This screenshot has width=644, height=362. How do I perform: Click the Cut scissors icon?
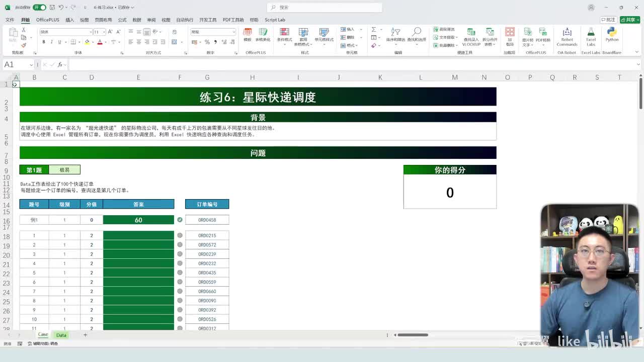[x=24, y=31]
